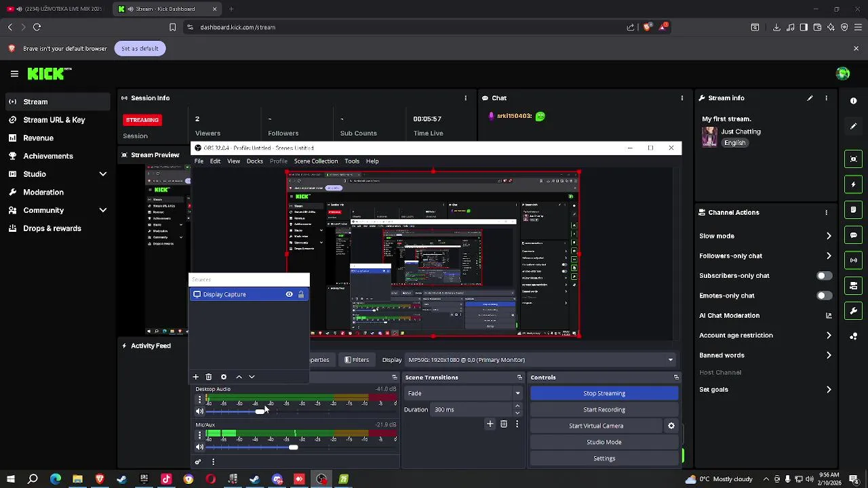Go to Revenue in Kick sidebar
The height and width of the screenshot is (488, 868).
pos(38,138)
